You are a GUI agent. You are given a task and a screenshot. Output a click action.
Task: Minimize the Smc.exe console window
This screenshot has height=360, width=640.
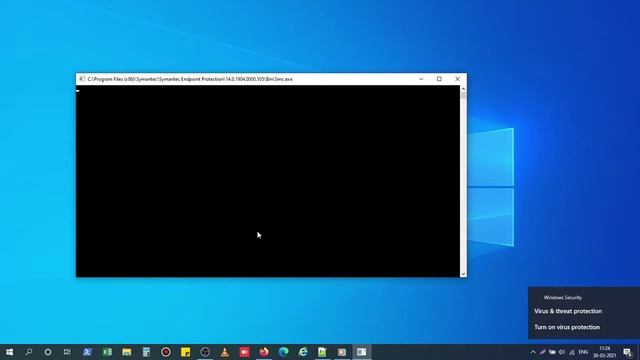pos(421,79)
